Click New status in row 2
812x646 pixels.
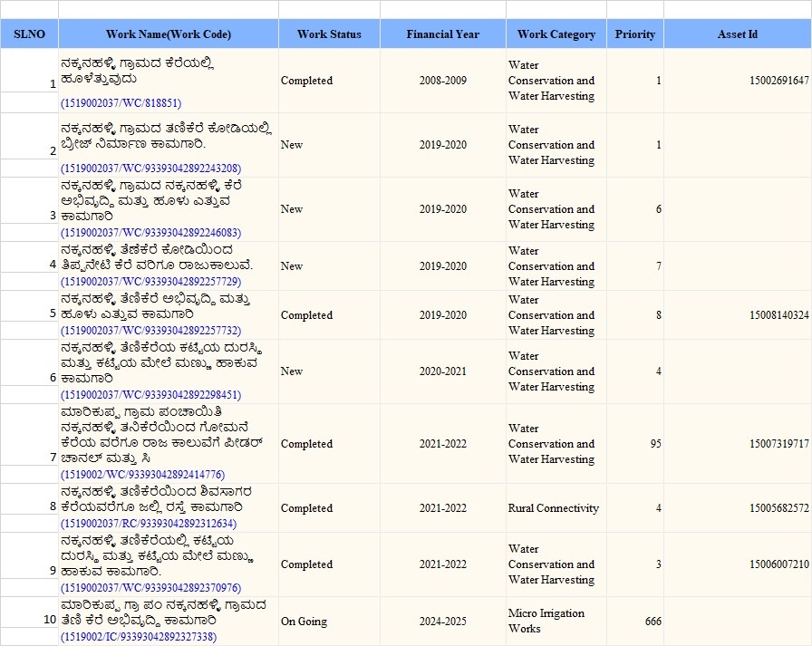tap(292, 144)
